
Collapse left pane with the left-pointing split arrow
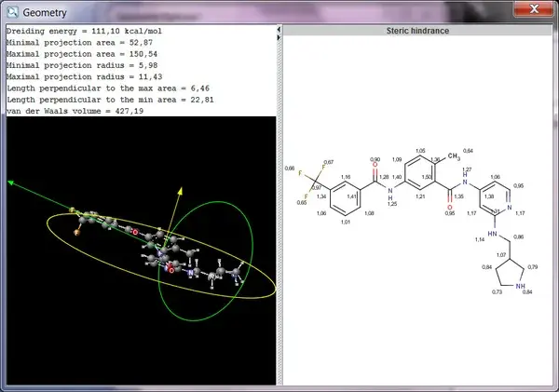(279, 30)
